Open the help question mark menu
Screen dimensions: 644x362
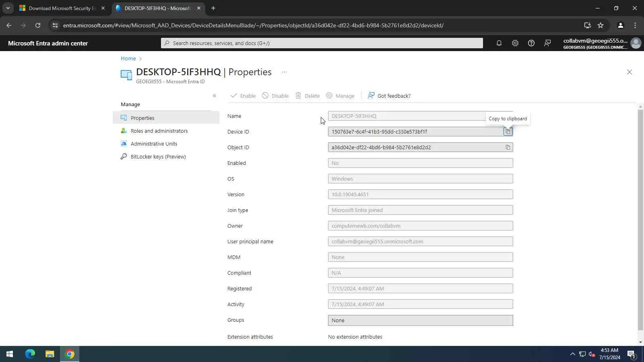(x=531, y=43)
